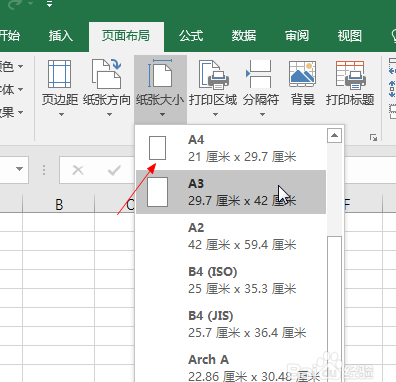Choose A2 42 厘米 x 59.4 厘米
396x382 pixels.
(x=231, y=236)
